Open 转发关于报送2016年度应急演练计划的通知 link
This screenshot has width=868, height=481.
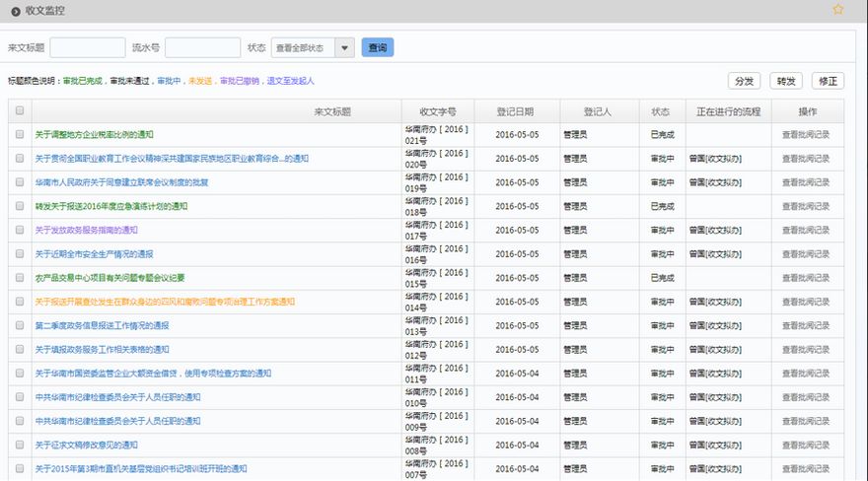(110, 206)
